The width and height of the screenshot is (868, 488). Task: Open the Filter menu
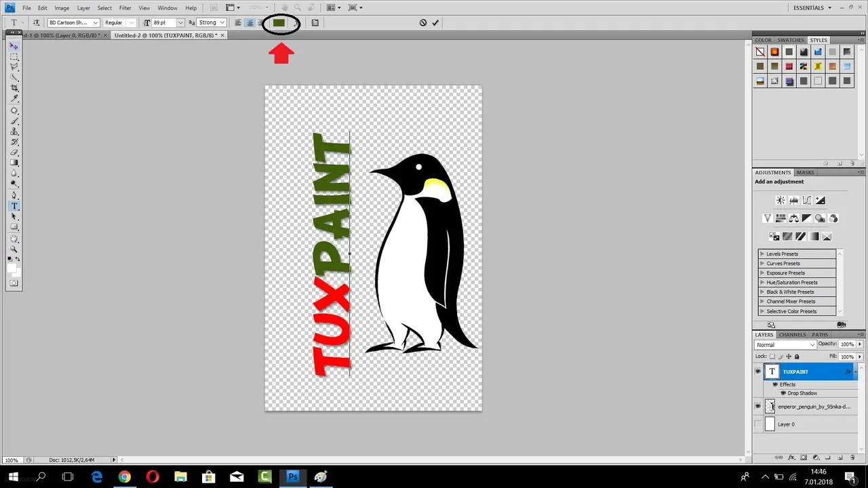click(125, 8)
